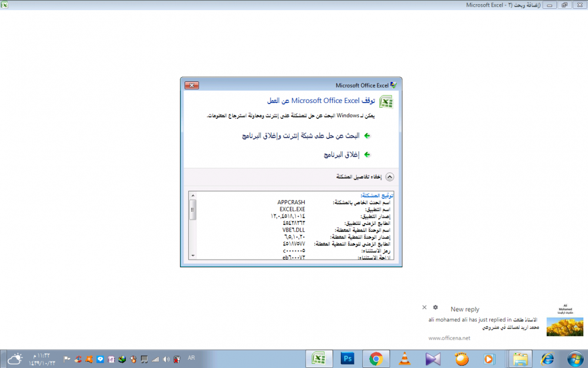This screenshot has height=368, width=588.
Task: Open the weather cloud icon in taskbar
Action: pos(15,359)
